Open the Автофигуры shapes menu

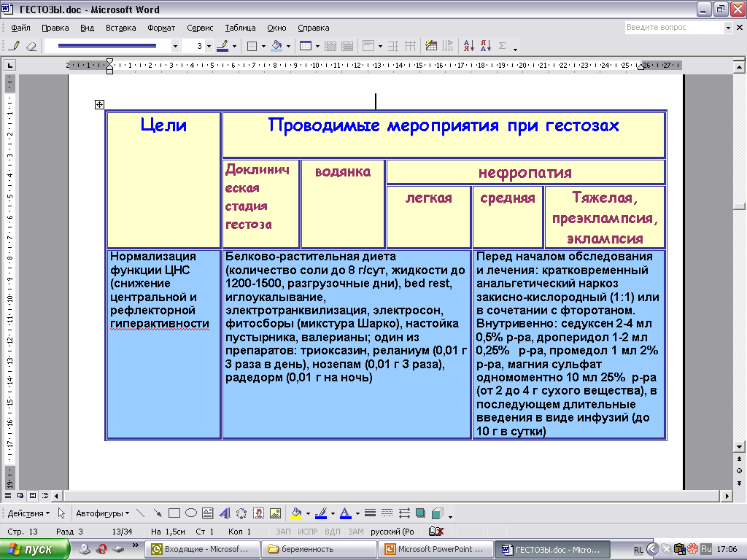[x=102, y=513]
